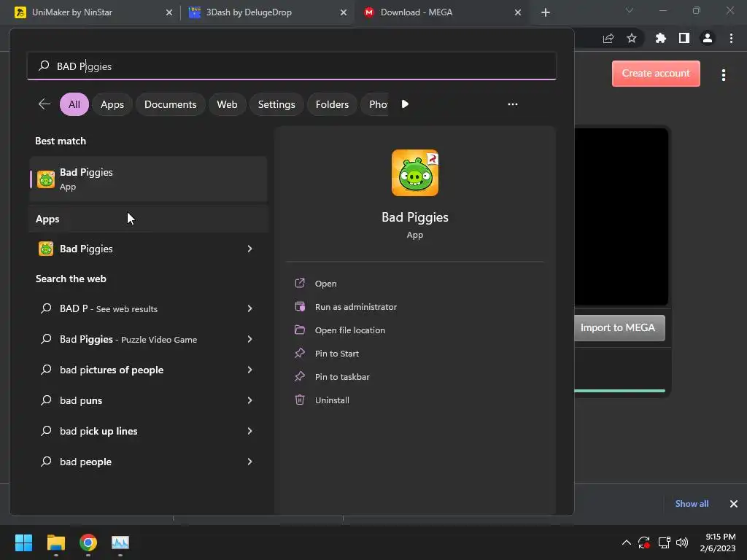Image resolution: width=747 pixels, height=560 pixels.
Task: Open Chrome three-dot menu
Action: 731,38
